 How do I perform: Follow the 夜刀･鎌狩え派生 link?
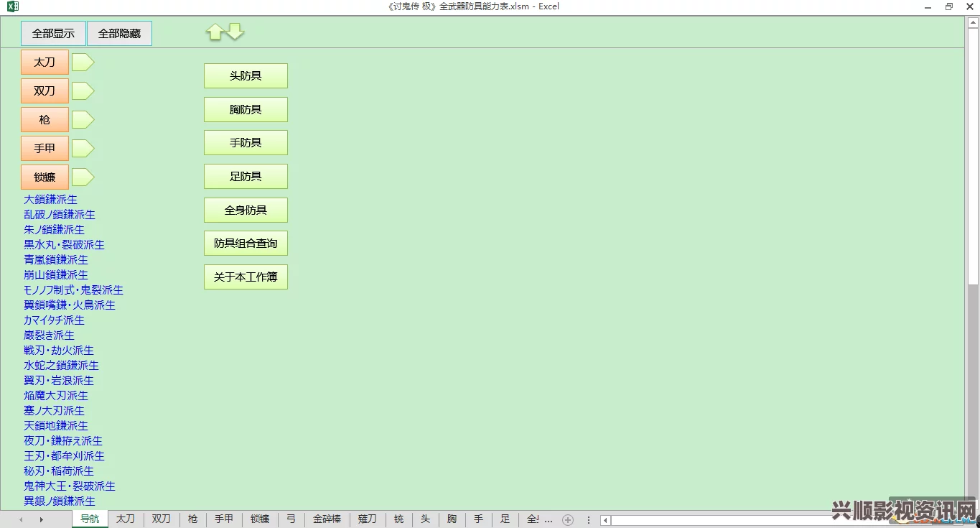coord(63,441)
